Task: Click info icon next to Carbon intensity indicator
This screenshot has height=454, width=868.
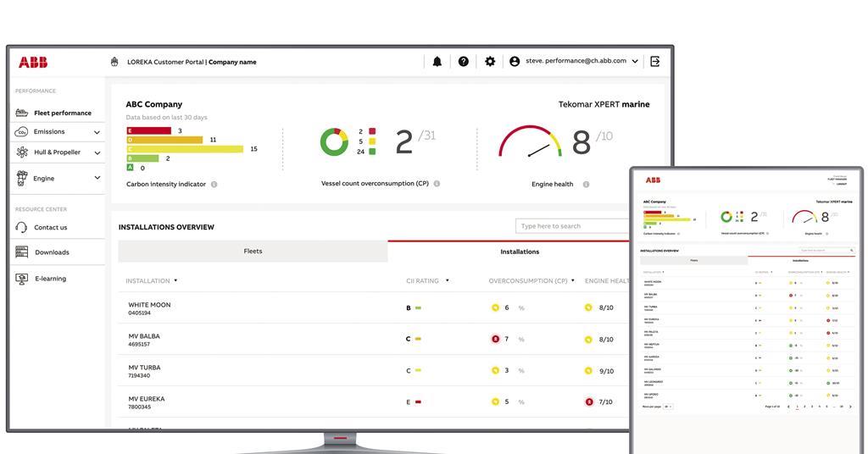Action: (214, 184)
